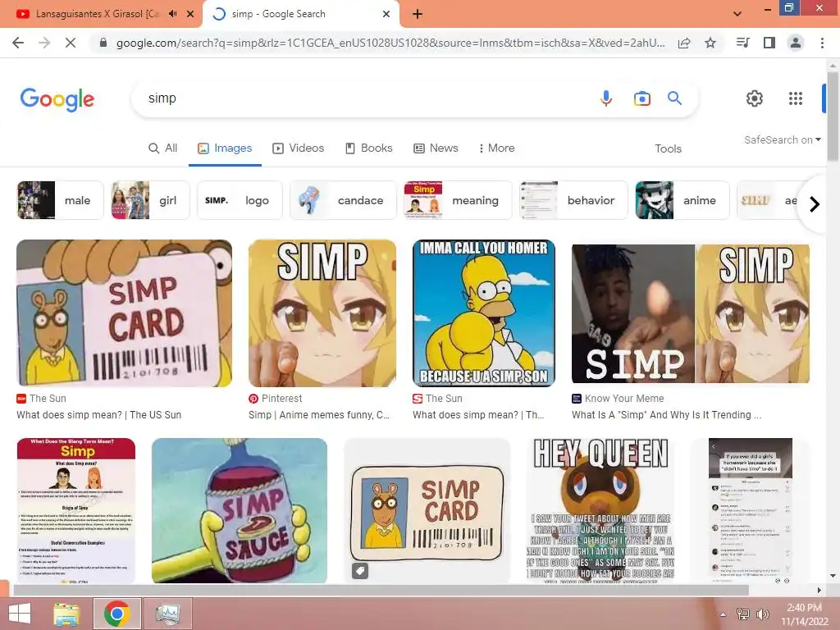Open 'What does simp mean? | The US Sun' link
Viewport: 840px width, 630px height.
point(99,414)
